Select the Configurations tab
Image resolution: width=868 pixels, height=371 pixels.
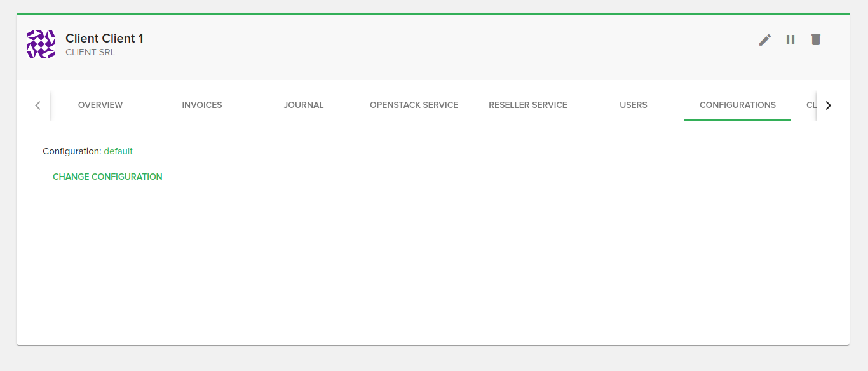737,105
